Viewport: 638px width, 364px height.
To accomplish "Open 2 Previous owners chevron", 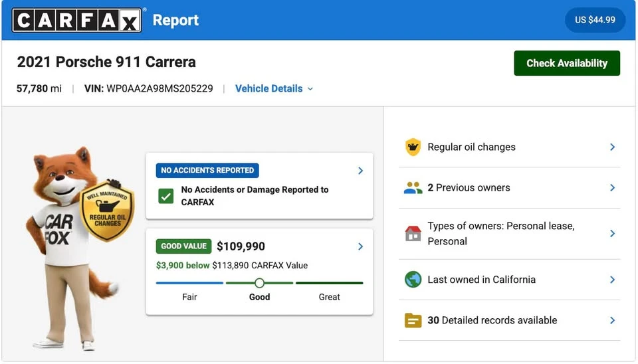I will [612, 187].
